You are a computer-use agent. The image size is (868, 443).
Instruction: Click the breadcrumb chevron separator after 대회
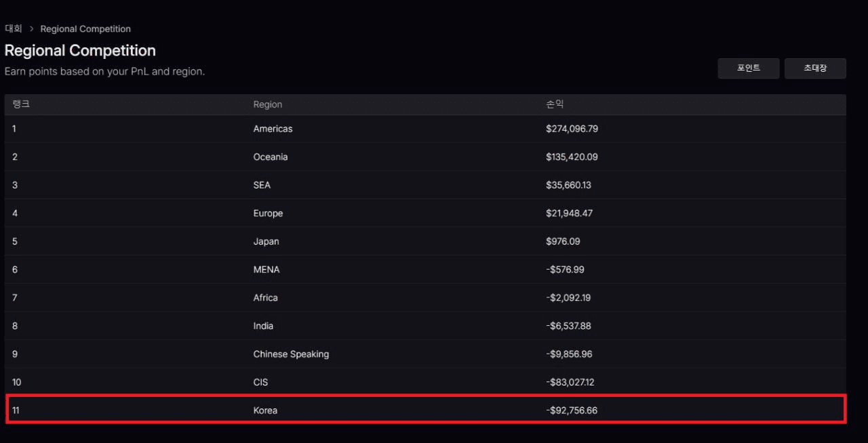(x=31, y=29)
